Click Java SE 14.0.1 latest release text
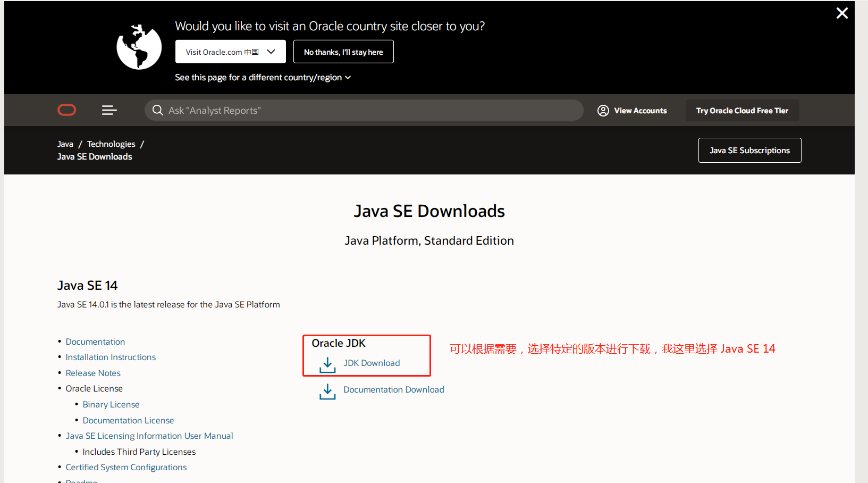This screenshot has height=483, width=868. [168, 304]
